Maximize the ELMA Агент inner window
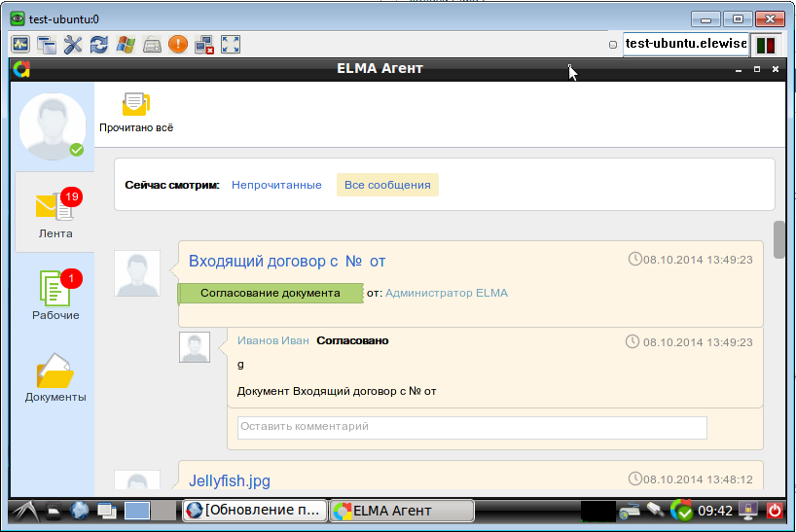This screenshot has height=532, width=796. pos(757,69)
